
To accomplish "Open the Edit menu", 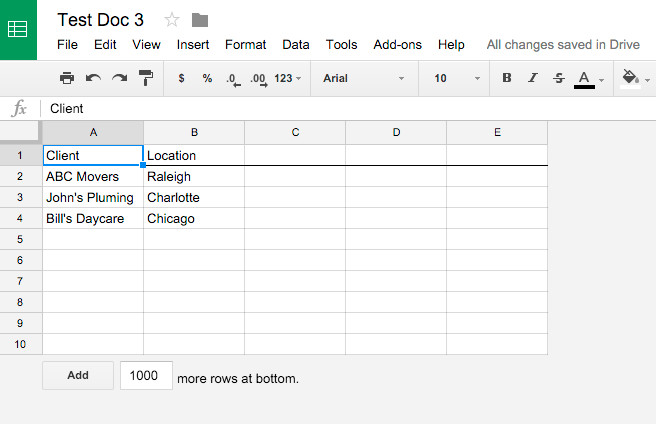I will click(x=105, y=44).
